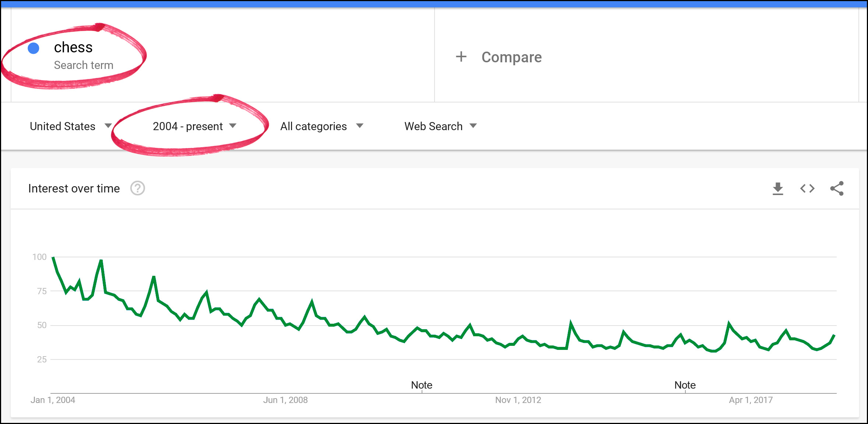The width and height of the screenshot is (868, 424).
Task: Click the Apr 1, 2017 axis label
Action: 751,400
